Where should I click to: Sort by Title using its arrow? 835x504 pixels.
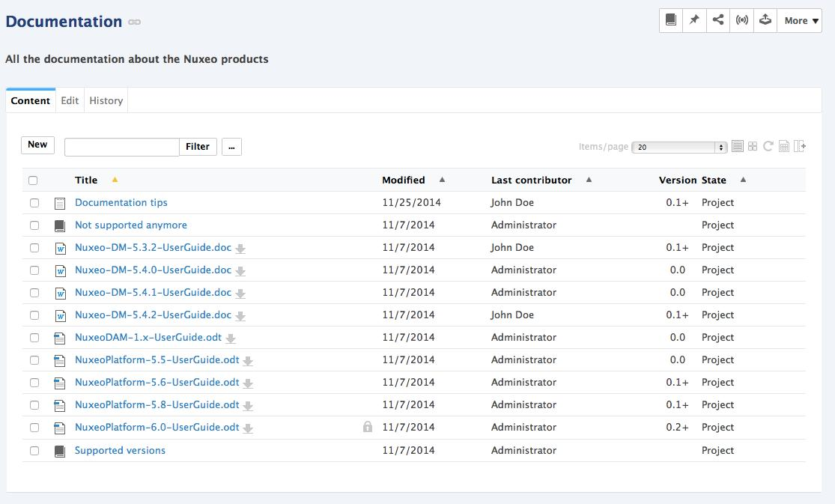coord(115,180)
